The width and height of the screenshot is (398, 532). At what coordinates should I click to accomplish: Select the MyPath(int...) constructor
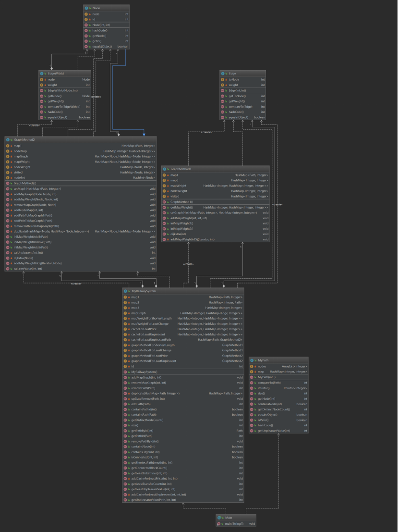tap(278, 377)
